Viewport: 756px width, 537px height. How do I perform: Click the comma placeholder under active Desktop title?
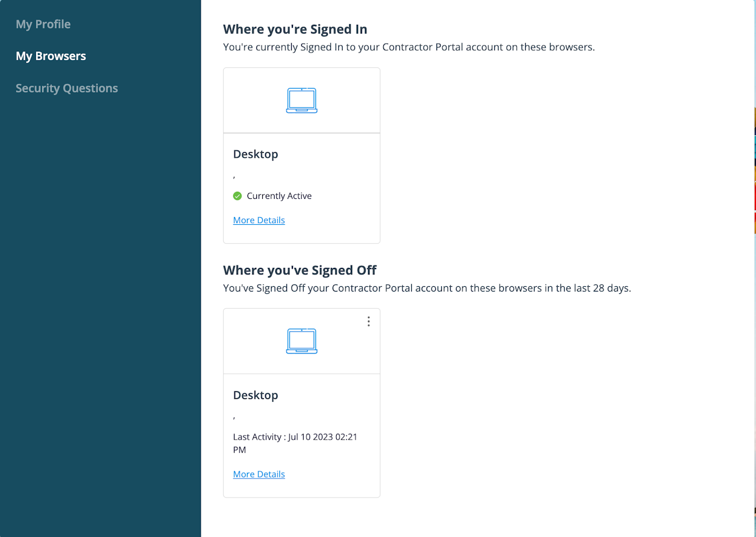(234, 176)
